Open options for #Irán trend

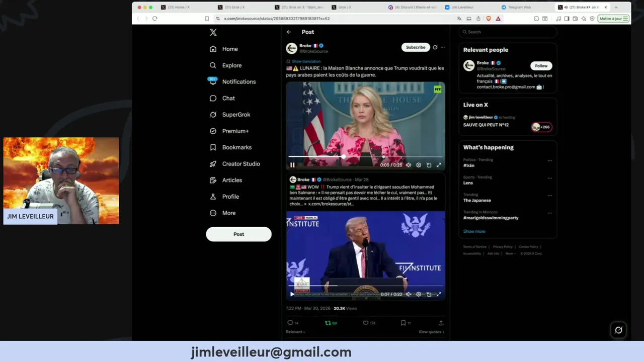[549, 161]
